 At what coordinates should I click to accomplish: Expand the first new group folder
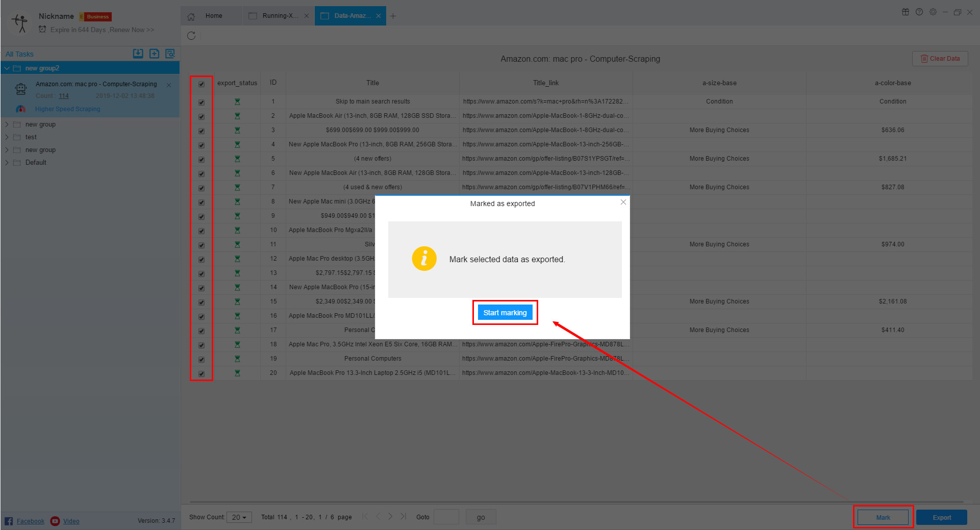[x=7, y=124]
